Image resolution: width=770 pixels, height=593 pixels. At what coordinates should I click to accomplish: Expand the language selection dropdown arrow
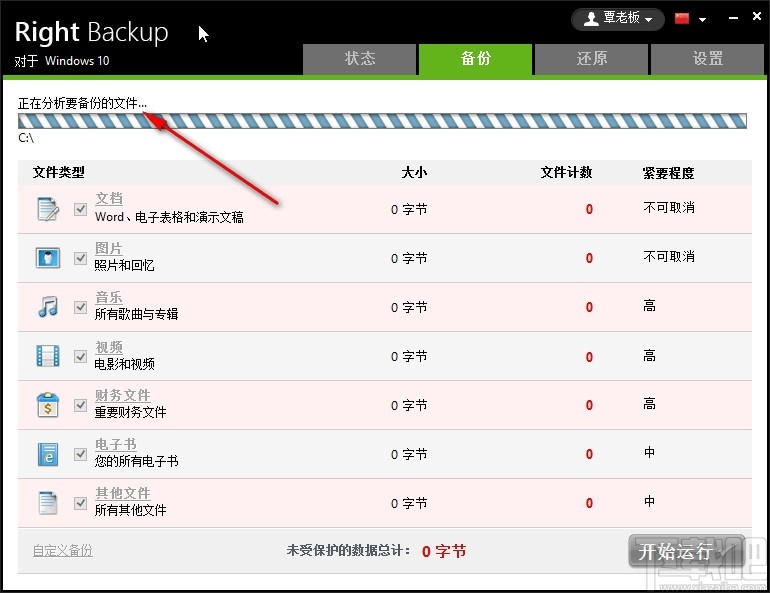(702, 20)
